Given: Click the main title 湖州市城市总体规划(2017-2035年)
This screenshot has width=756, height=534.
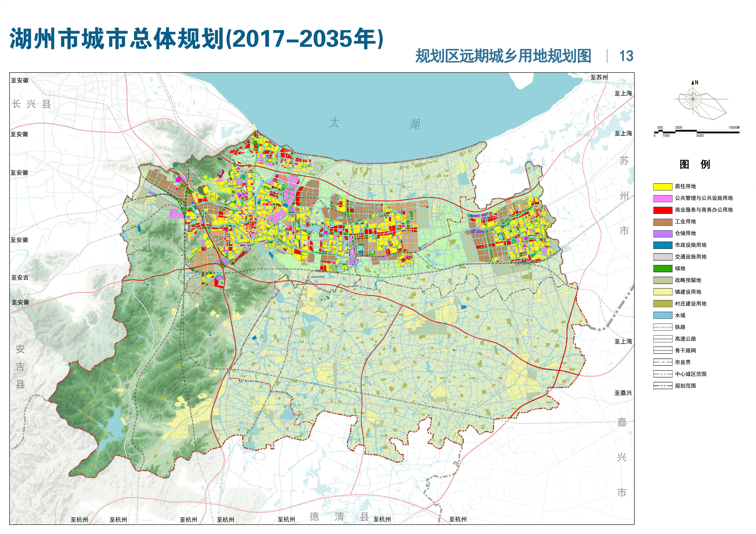Looking at the screenshot, I should click(197, 39).
